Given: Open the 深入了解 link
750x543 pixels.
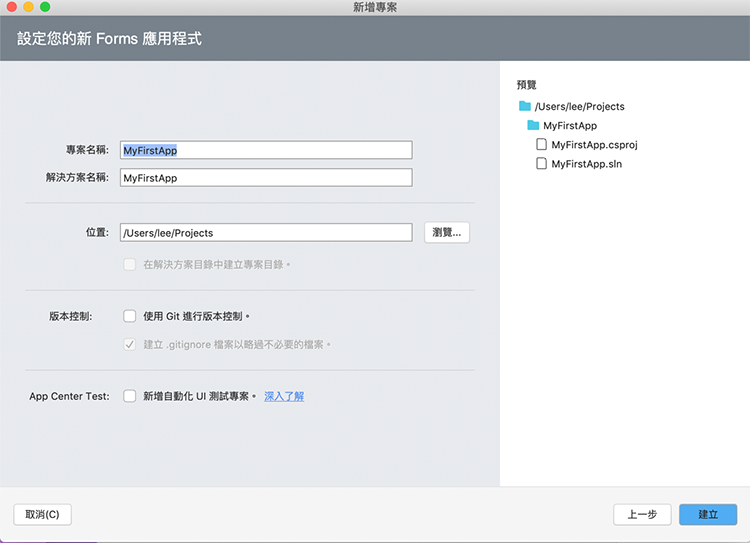Looking at the screenshot, I should point(284,396).
